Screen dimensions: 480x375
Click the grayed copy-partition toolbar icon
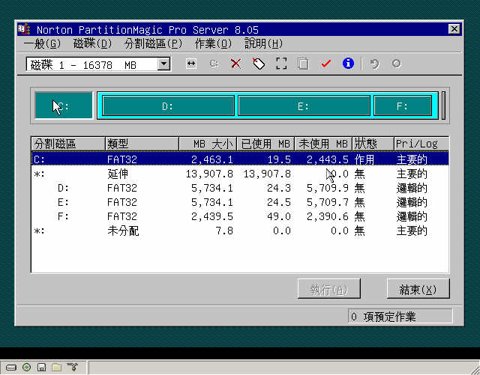coord(303,63)
